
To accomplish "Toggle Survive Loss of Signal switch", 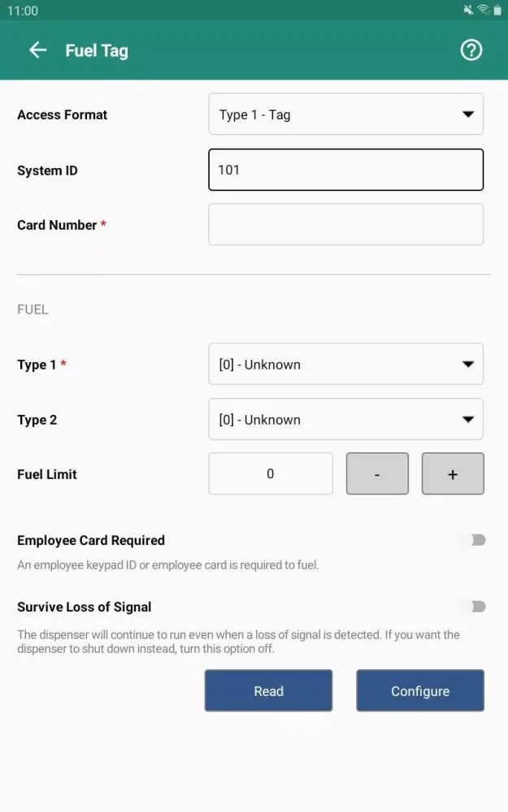I will tap(472, 607).
